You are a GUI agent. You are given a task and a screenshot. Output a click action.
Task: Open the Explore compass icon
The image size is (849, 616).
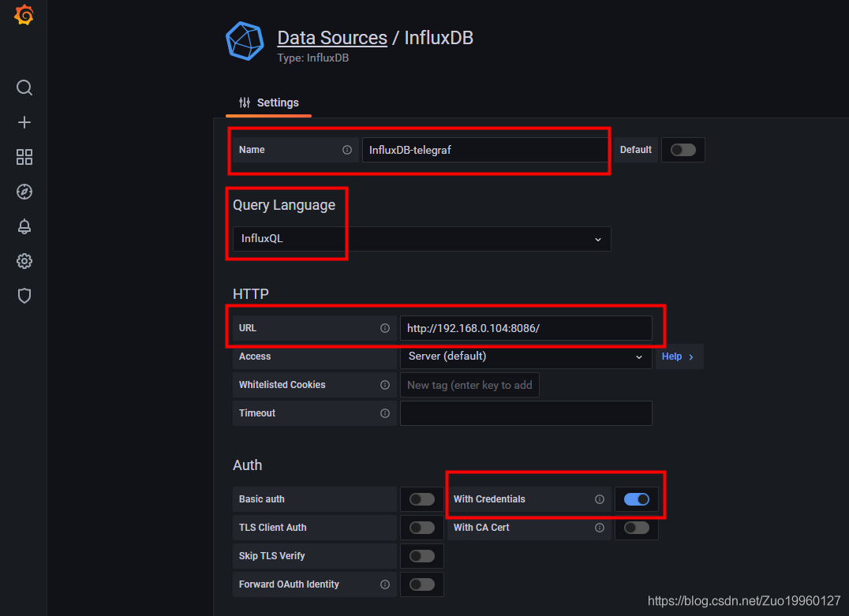coord(24,192)
